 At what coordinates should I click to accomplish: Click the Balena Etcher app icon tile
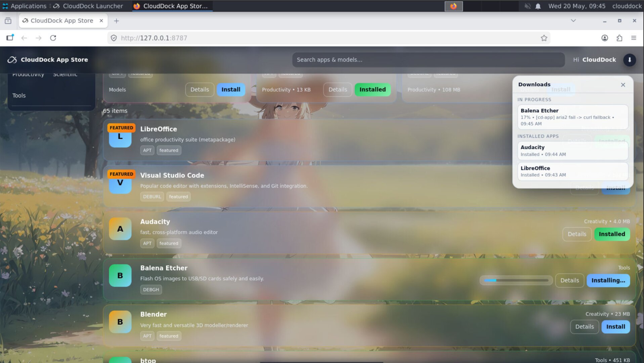tap(120, 275)
